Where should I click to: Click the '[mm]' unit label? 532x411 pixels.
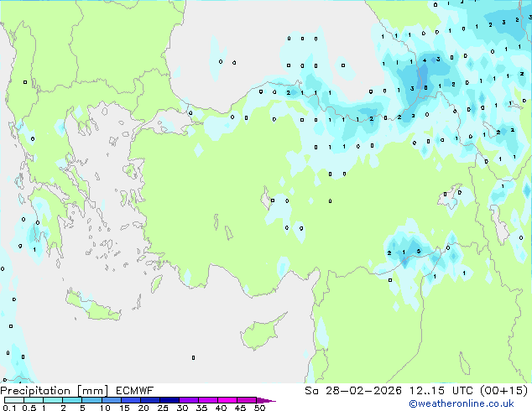[x=92, y=391]
